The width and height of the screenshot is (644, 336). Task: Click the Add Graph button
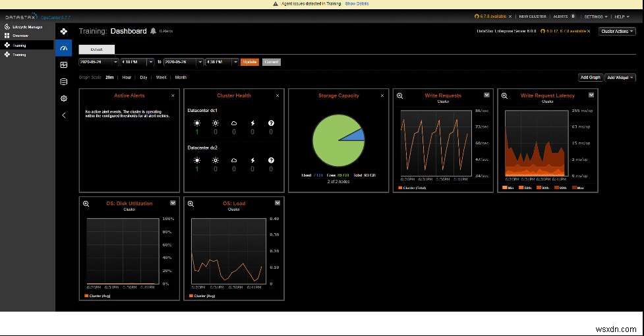pos(590,78)
